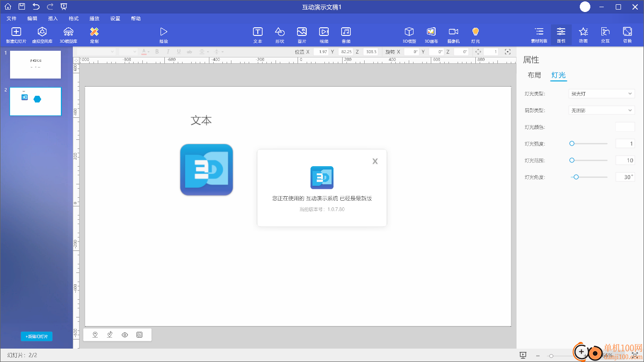Click the 灯光角度 slider handle
Viewport: 644px width, 362px height.
pyautogui.click(x=576, y=177)
